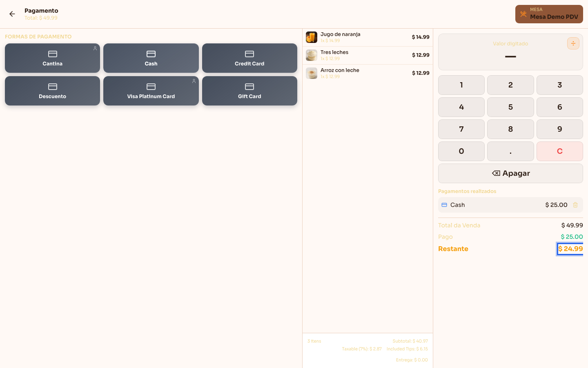This screenshot has width=588, height=368.
Task: Click Jugo de naranja thumbnail
Action: click(x=312, y=37)
